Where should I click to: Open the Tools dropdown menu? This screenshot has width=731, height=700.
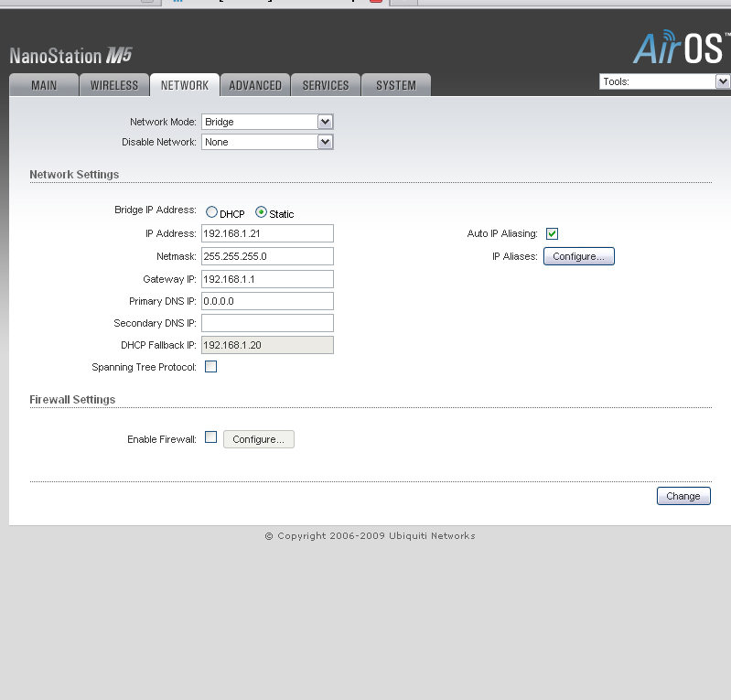point(664,81)
